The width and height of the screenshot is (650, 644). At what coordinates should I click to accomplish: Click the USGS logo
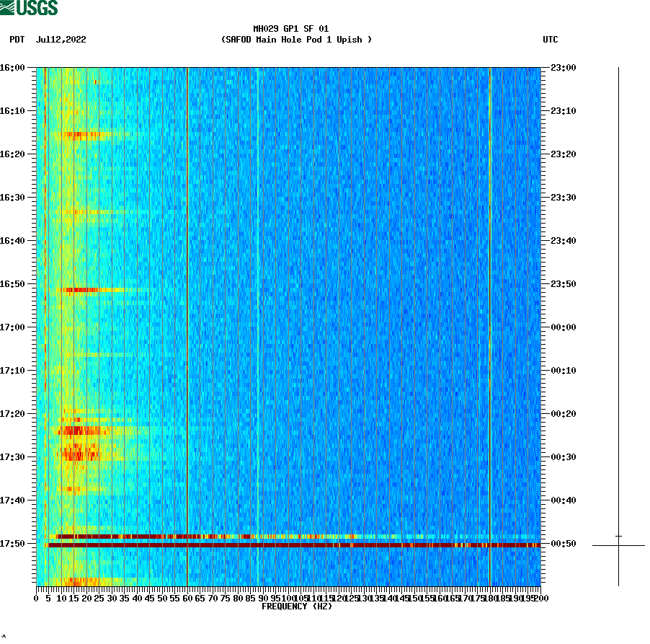click(29, 7)
